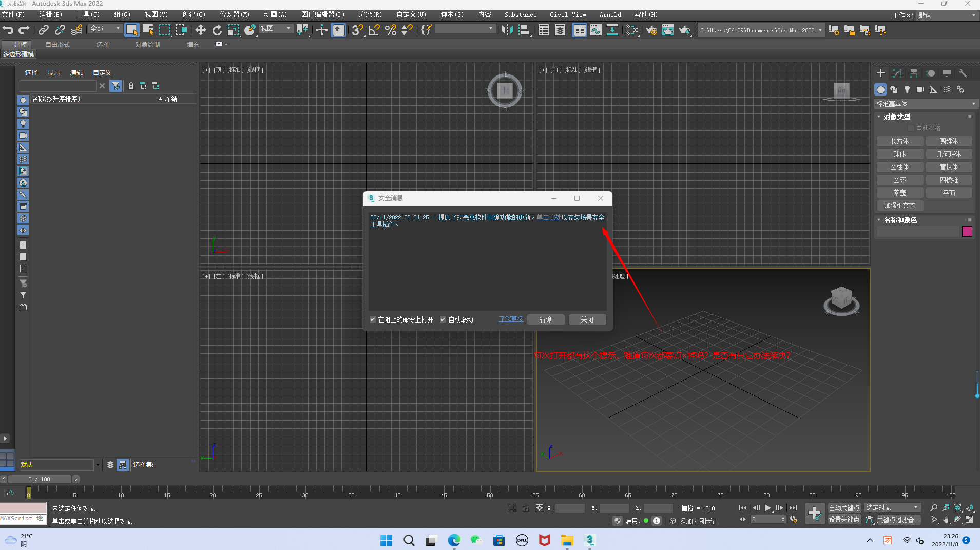Click the Scene Explorer search field
Screen dimensions: 980x550
pos(58,86)
